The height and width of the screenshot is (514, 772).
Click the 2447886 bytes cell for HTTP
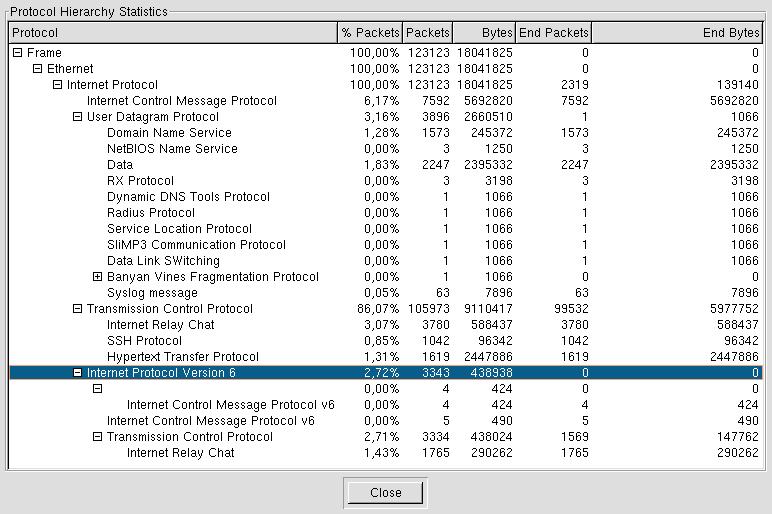(x=488, y=357)
